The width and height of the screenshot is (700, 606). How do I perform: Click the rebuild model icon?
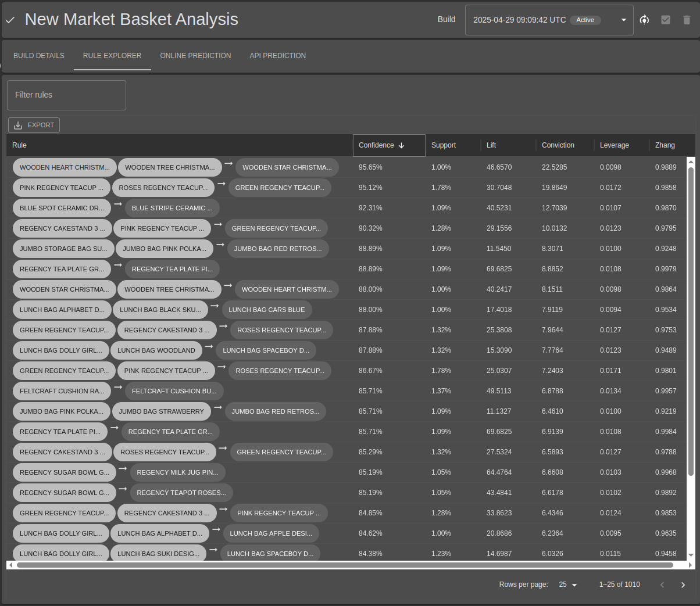pyautogui.click(x=644, y=20)
